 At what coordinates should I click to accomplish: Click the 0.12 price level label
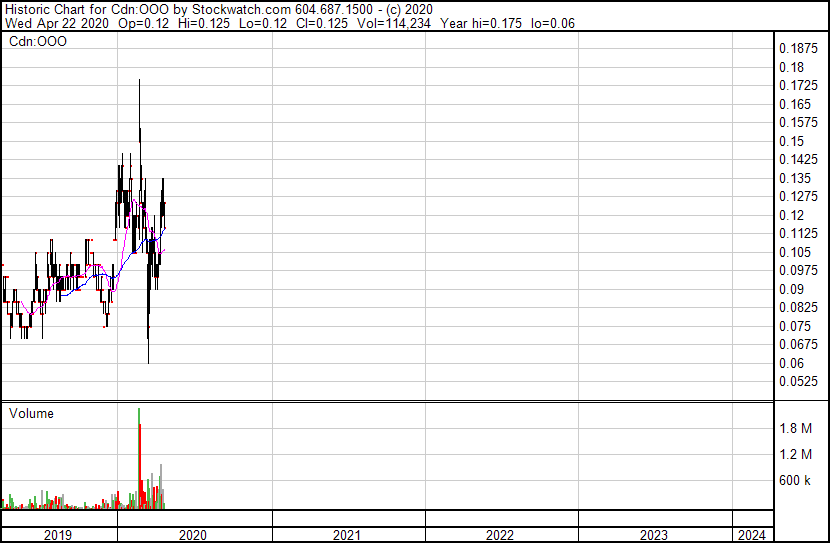tap(792, 215)
